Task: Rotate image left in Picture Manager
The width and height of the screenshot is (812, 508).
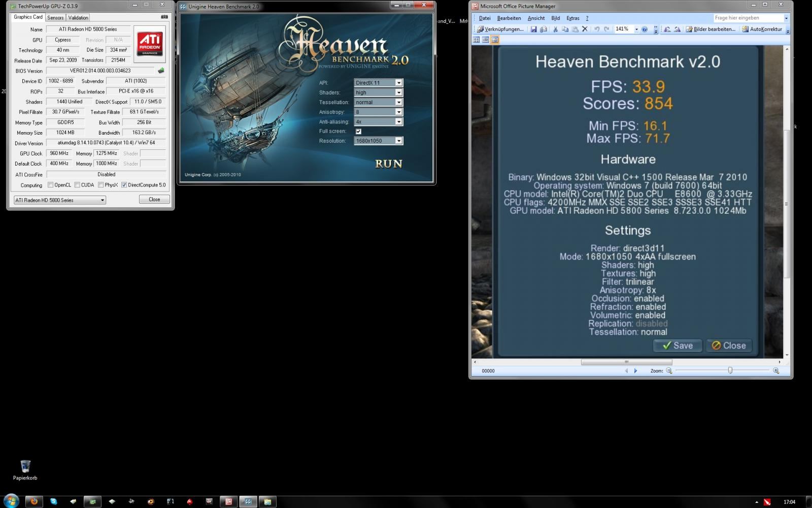Action: [x=667, y=29]
